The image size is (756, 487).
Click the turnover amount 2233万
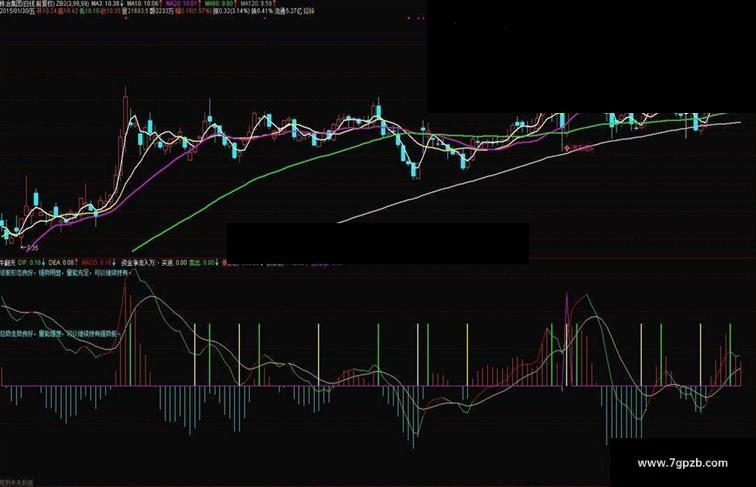164,11
